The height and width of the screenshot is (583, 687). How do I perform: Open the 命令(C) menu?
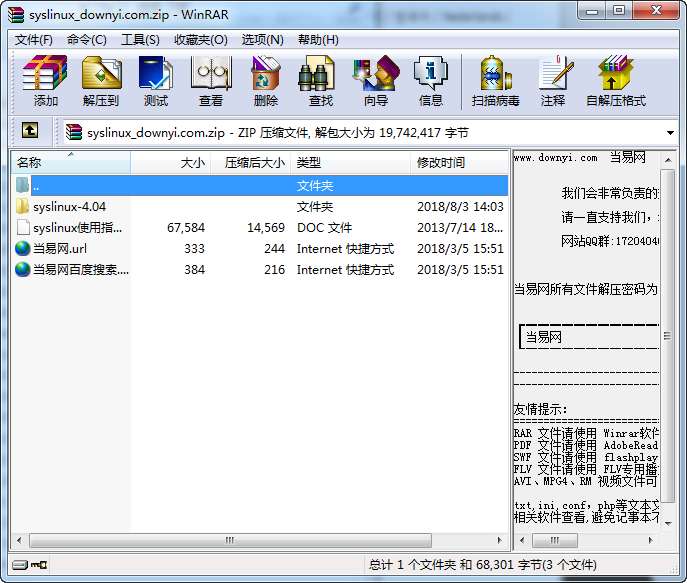click(87, 40)
